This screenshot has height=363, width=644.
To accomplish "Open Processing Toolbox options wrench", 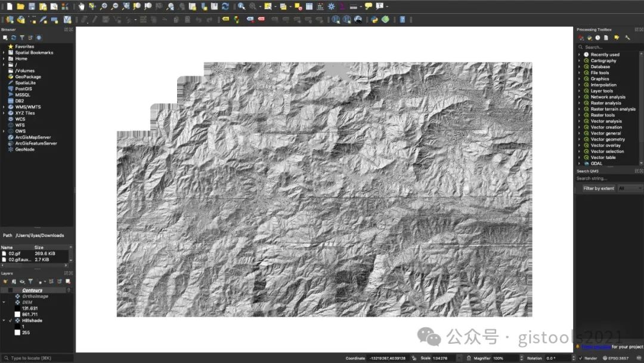I will tap(627, 38).
